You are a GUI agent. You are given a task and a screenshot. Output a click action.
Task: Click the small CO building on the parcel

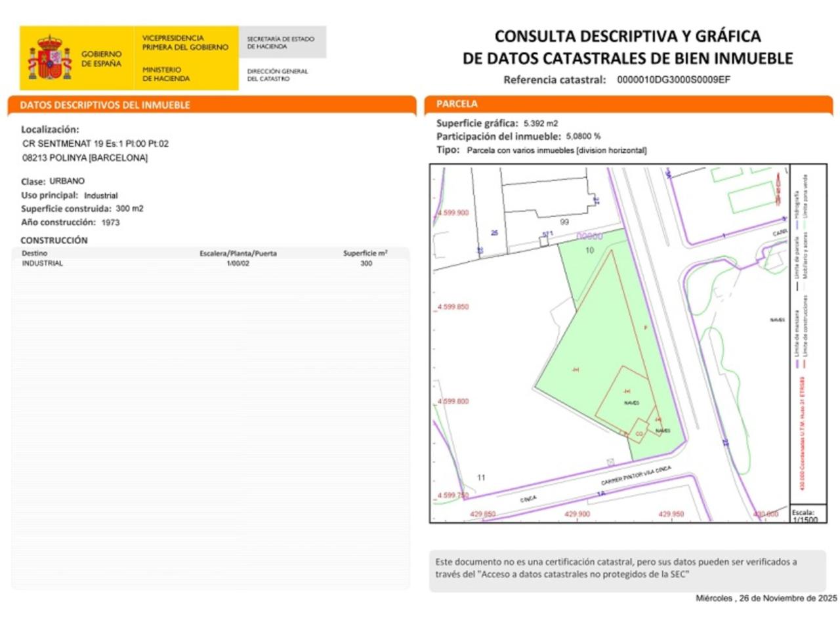click(x=639, y=433)
